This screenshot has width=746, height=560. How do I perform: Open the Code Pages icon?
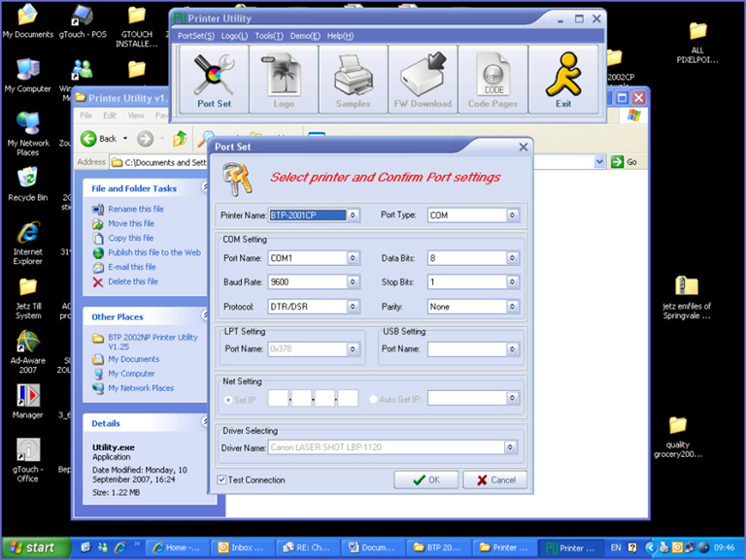coord(492,81)
